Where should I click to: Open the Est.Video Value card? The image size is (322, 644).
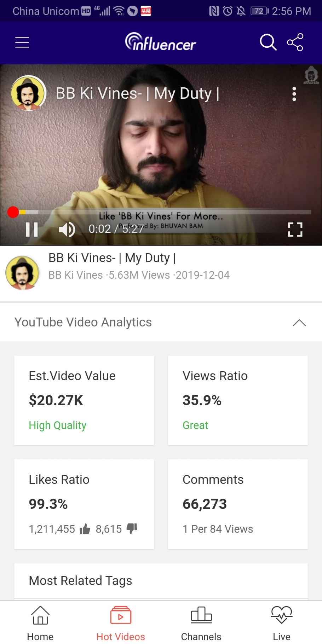(x=84, y=400)
